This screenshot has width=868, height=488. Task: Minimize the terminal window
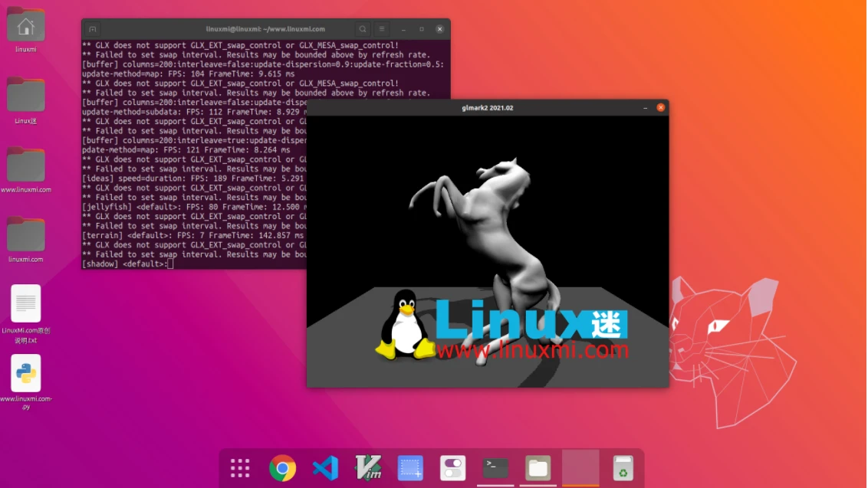403,29
